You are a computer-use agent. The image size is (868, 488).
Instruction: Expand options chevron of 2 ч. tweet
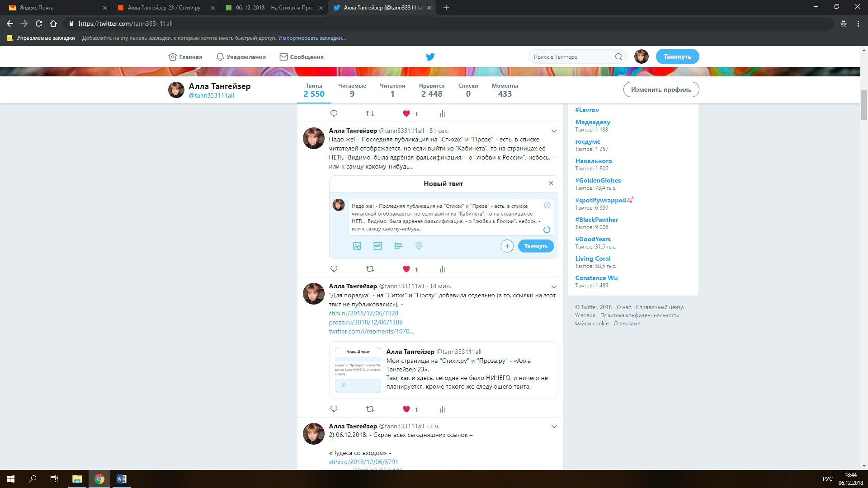[554, 427]
